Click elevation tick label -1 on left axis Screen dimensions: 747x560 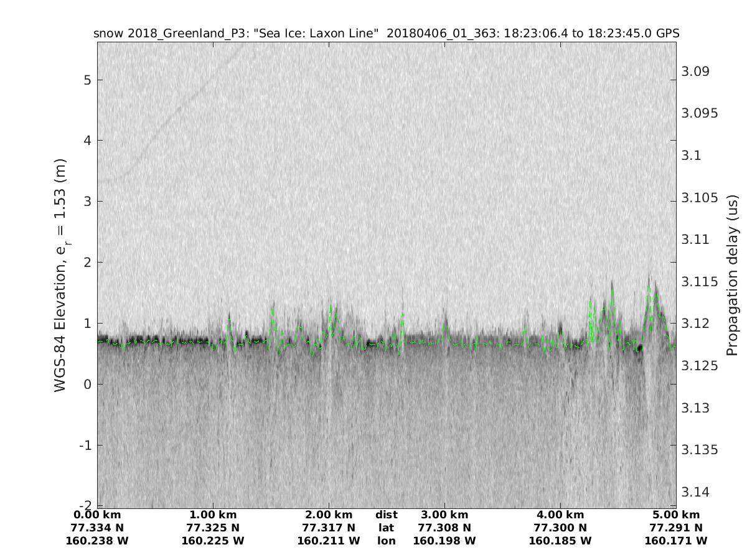click(x=85, y=445)
